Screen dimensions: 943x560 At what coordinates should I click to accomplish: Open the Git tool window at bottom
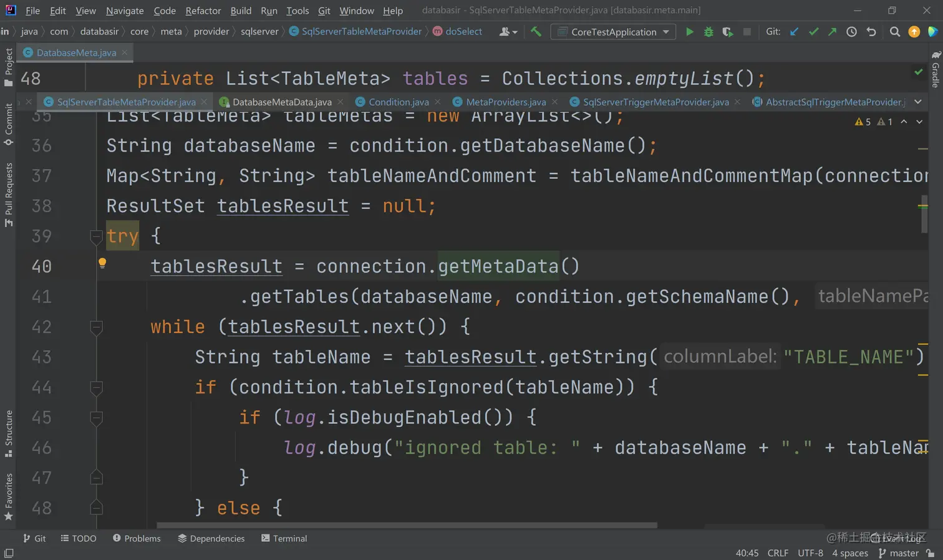(x=34, y=538)
